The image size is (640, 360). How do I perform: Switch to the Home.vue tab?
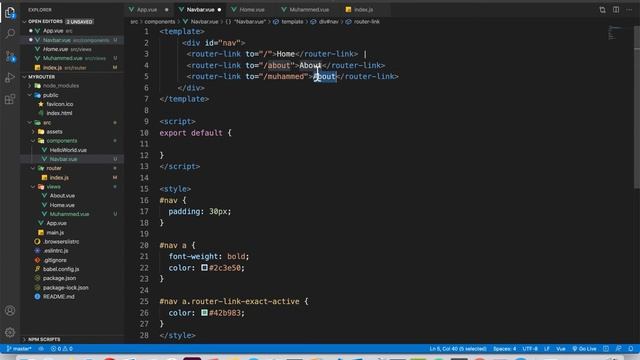click(251, 9)
